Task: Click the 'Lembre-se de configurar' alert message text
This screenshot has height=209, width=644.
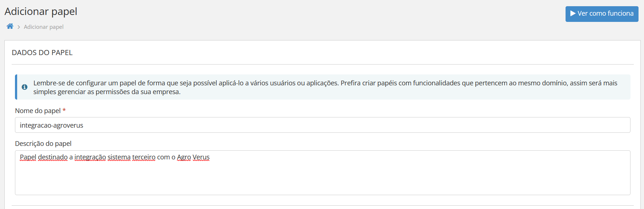Action: [325, 87]
